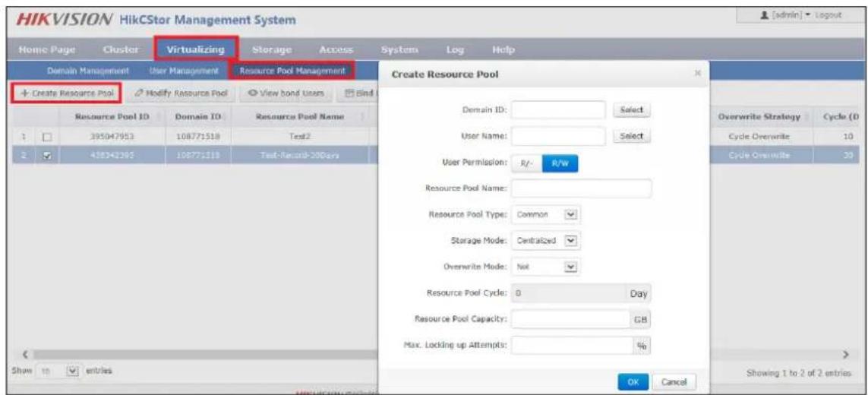Click the Create Resource Pool toolbar button

tap(66, 93)
